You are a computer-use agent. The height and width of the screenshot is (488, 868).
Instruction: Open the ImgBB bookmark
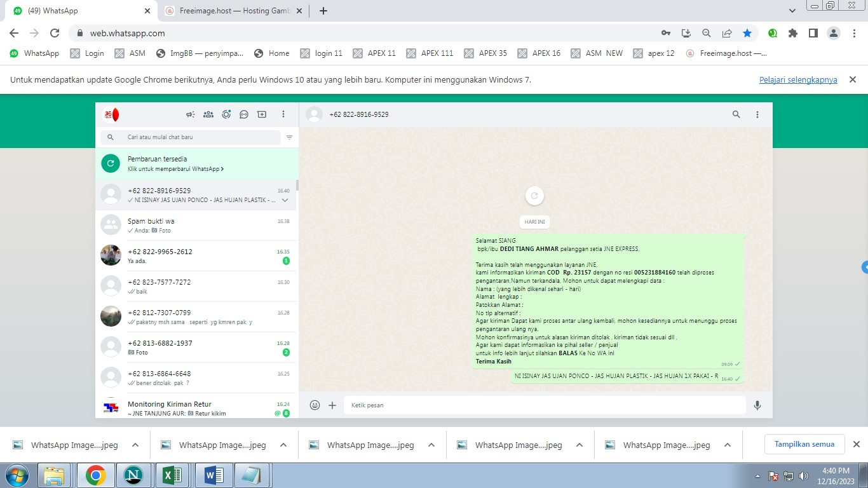[x=200, y=53]
